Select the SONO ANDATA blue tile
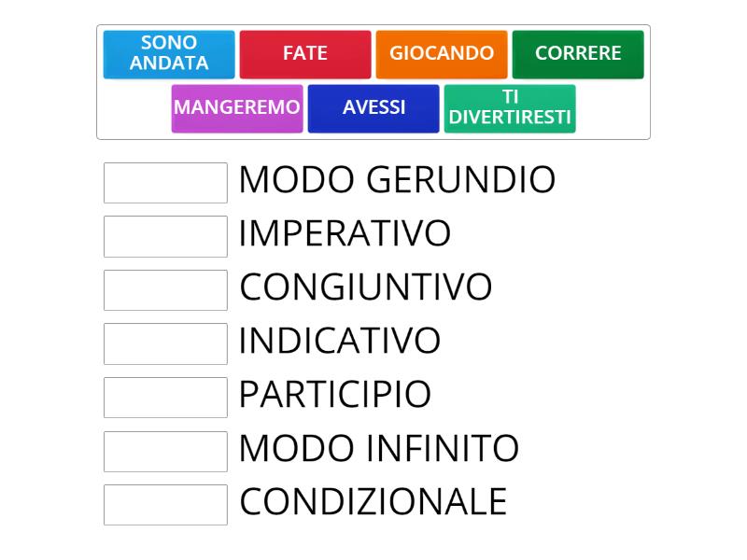 tap(169, 54)
